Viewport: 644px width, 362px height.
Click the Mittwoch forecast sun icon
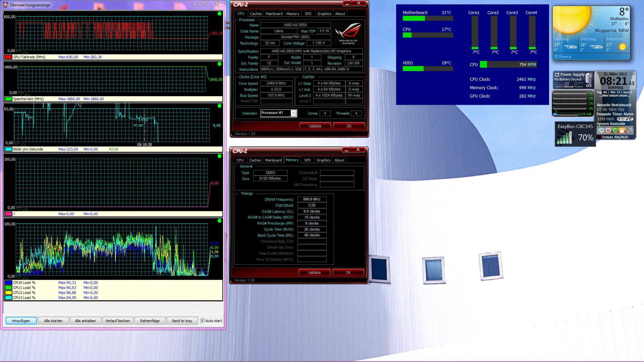coord(622,47)
